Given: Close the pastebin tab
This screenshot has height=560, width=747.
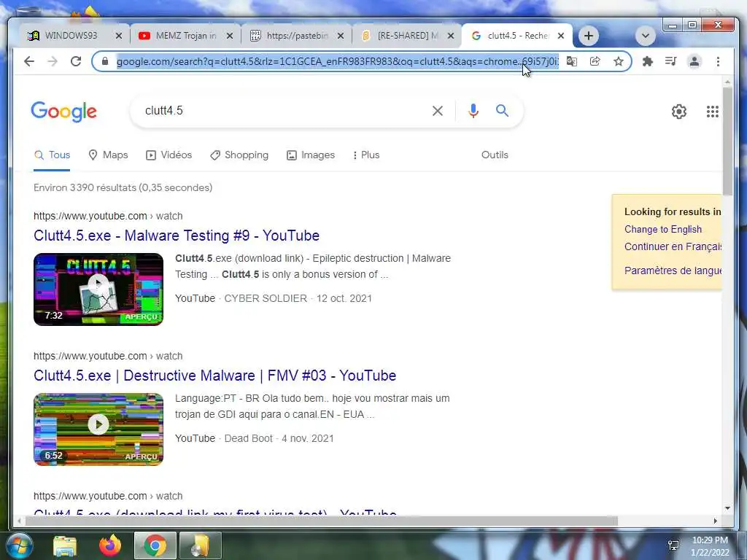Looking at the screenshot, I should 341,36.
